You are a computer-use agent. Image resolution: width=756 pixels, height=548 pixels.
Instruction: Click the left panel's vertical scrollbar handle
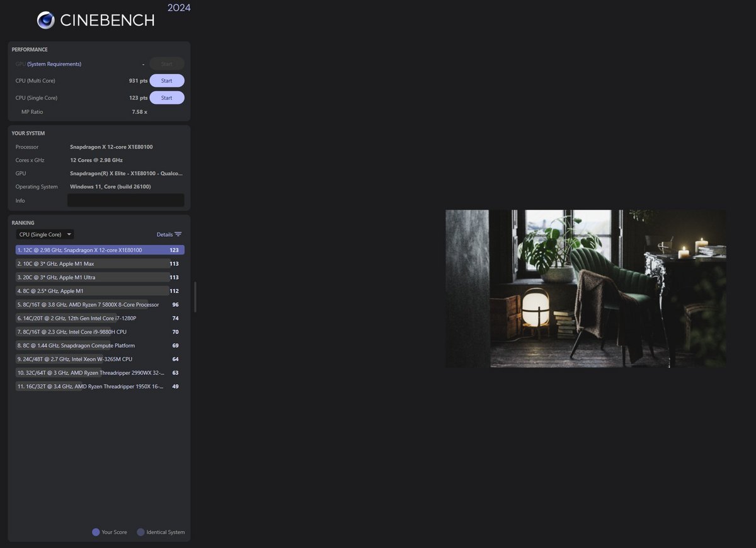(x=195, y=297)
